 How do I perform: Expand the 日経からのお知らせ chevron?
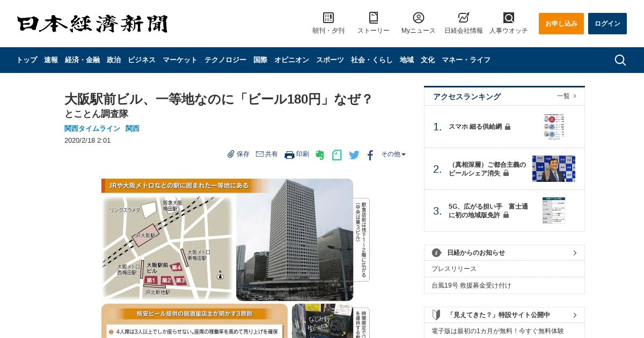point(575,253)
